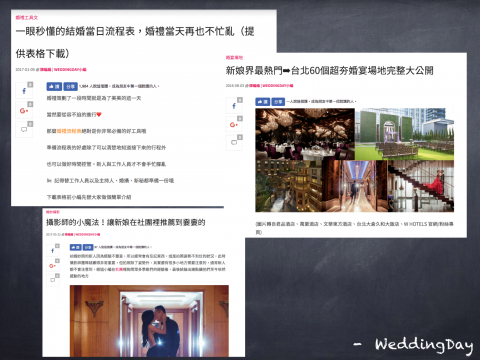Click pink WEDDINGDAY author link under schedule headline

click(x=63, y=70)
